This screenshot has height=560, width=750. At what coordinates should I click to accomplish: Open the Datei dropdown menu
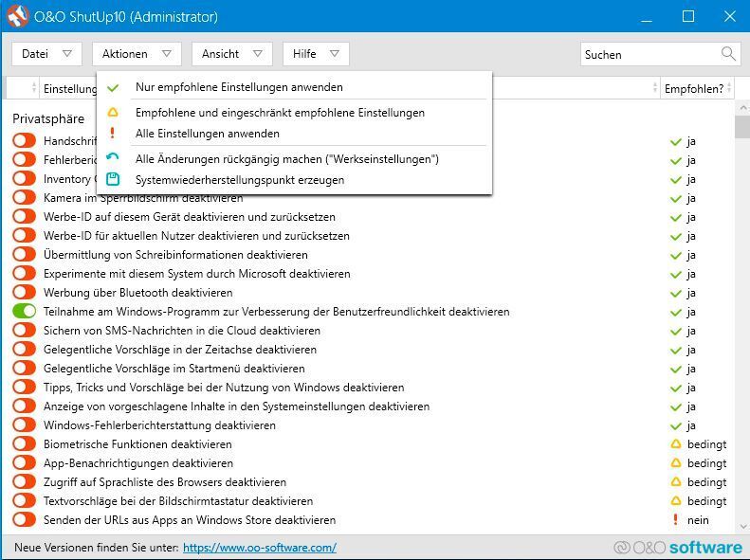point(46,54)
